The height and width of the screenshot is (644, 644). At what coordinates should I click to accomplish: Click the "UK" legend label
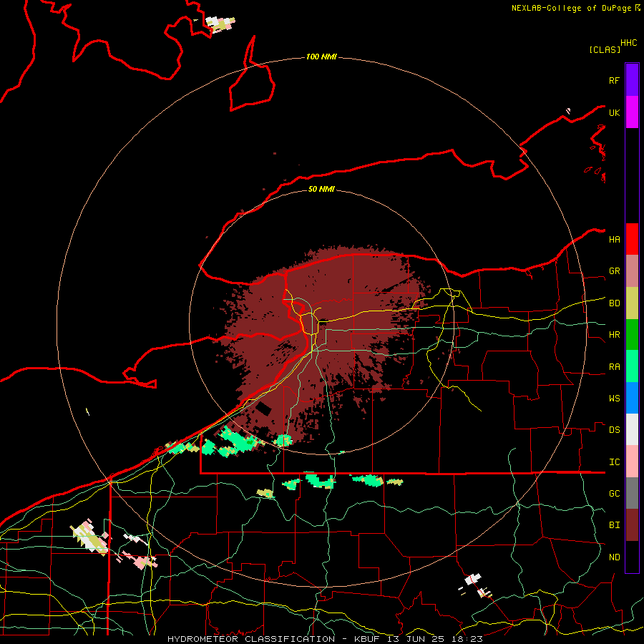(614, 112)
